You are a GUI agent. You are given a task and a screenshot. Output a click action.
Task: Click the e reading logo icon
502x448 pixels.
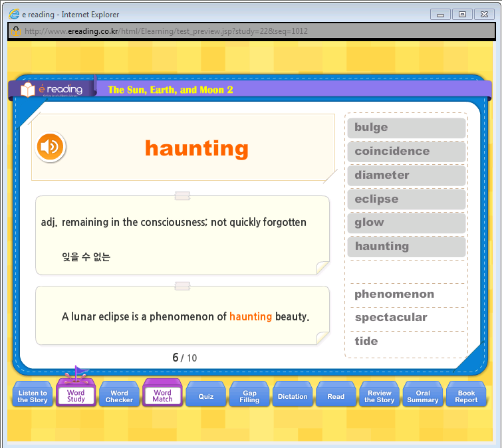pyautogui.click(x=28, y=89)
